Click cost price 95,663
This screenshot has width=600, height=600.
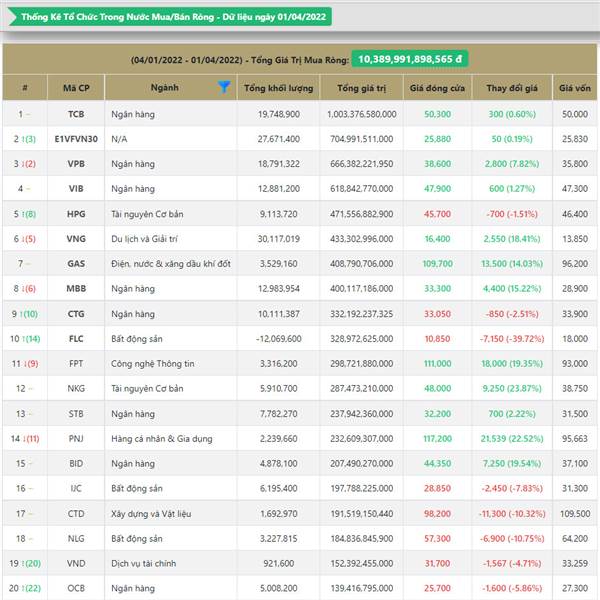(575, 439)
